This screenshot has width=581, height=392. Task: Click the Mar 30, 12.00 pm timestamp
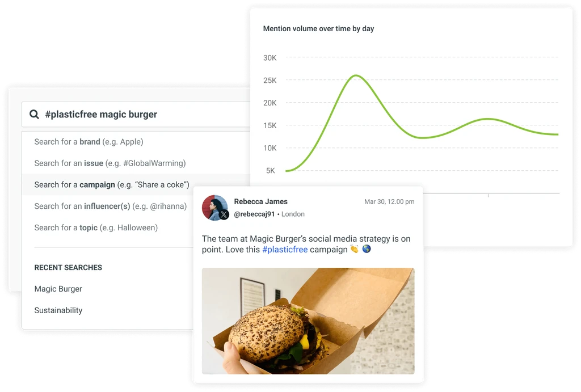[x=389, y=201]
